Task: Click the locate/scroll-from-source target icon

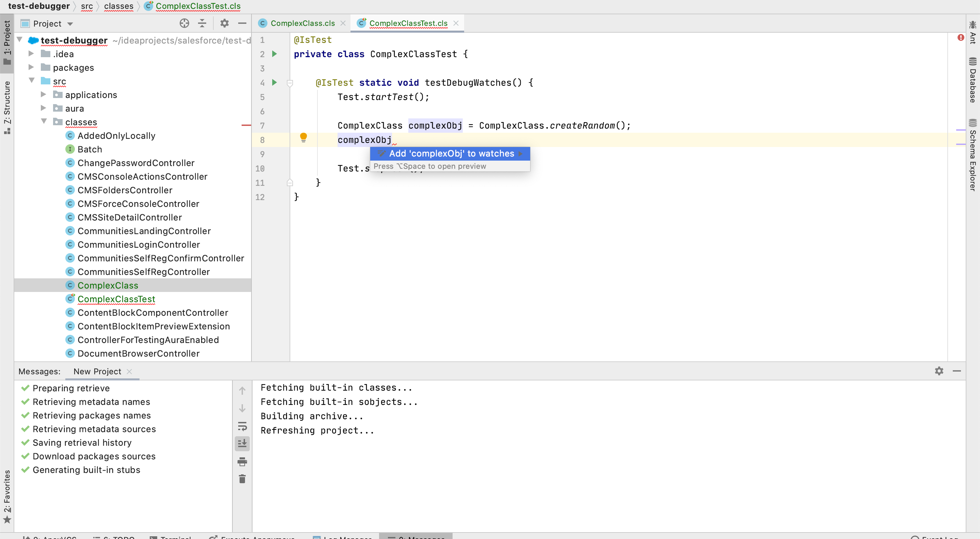Action: 184,23
